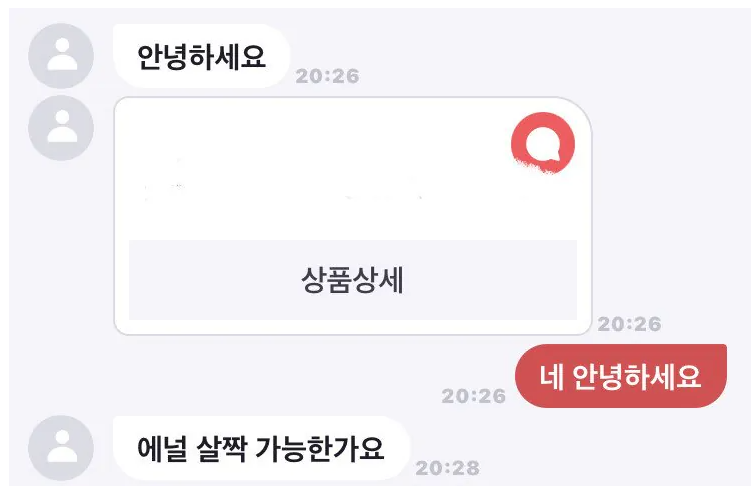751x486 pixels.
Task: Click the 20:26 timestamp beside red reply
Action: [474, 396]
